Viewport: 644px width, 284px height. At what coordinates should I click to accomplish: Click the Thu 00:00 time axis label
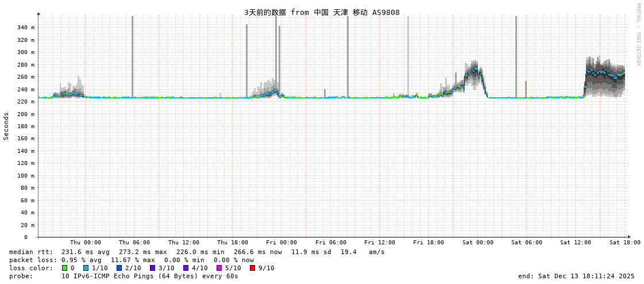coord(86,243)
